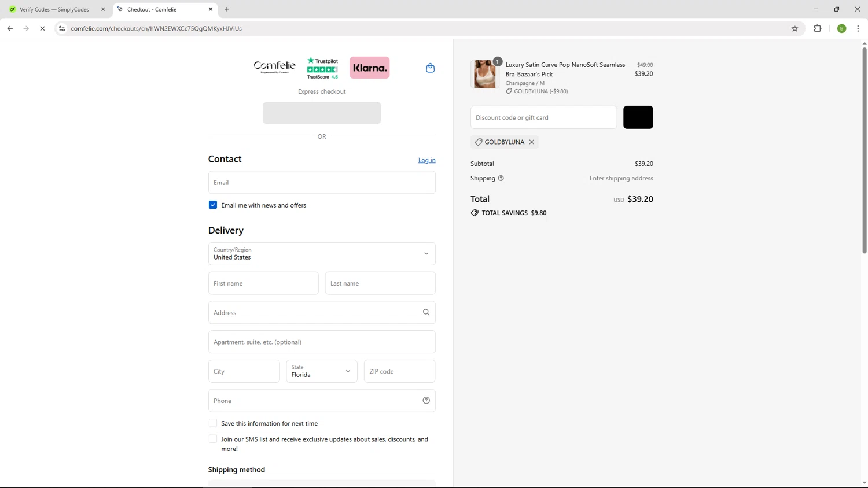Image resolution: width=868 pixels, height=488 pixels.
Task: Click the struck-through $49.00 price
Action: click(645, 65)
